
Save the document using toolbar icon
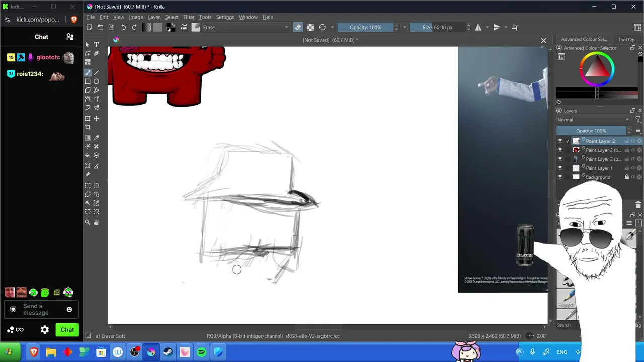point(111,27)
